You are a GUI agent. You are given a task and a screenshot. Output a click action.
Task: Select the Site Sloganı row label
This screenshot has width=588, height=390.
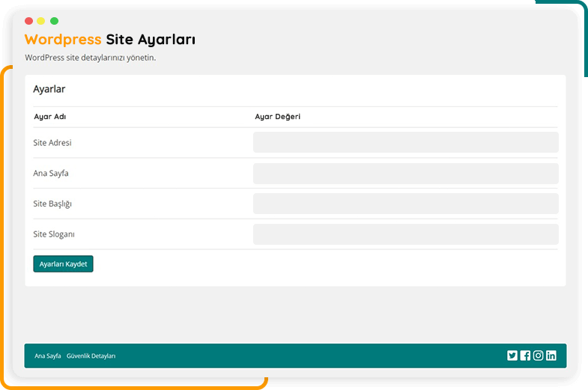coord(54,234)
